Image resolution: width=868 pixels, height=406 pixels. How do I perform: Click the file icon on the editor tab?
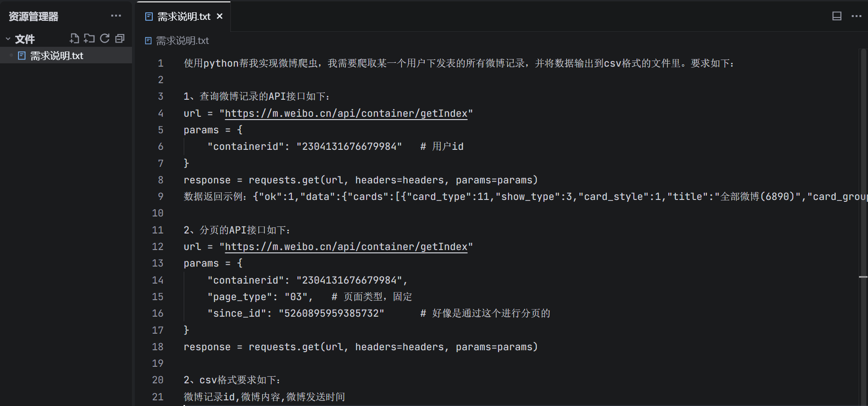[149, 17]
